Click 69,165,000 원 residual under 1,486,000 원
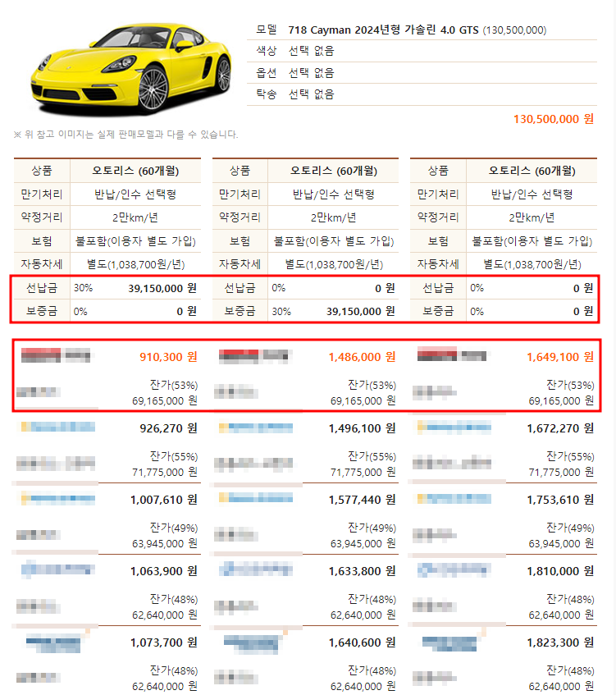Screen dimensions: 616x695 (363, 400)
